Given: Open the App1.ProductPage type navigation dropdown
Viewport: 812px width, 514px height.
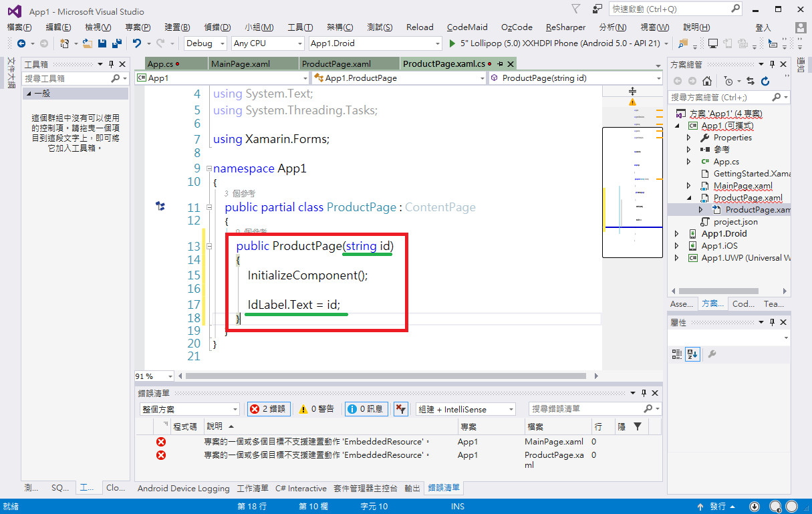Looking at the screenshot, I should [x=399, y=78].
